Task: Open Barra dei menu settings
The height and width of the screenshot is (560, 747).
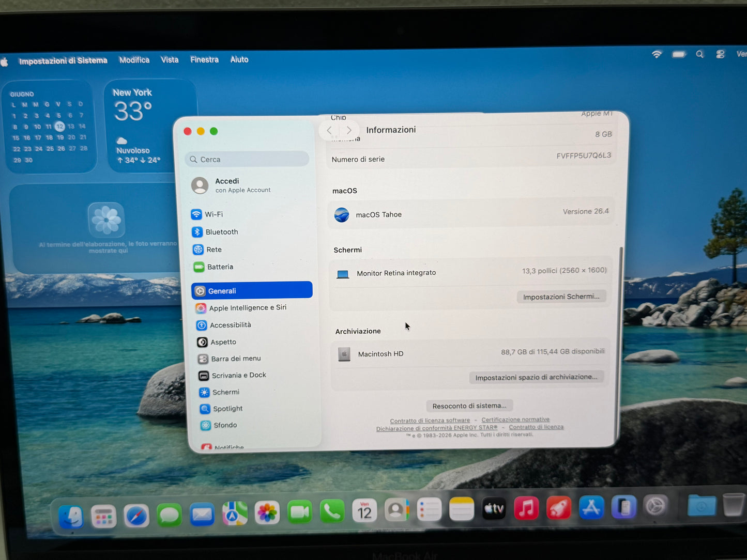Action: tap(230, 359)
